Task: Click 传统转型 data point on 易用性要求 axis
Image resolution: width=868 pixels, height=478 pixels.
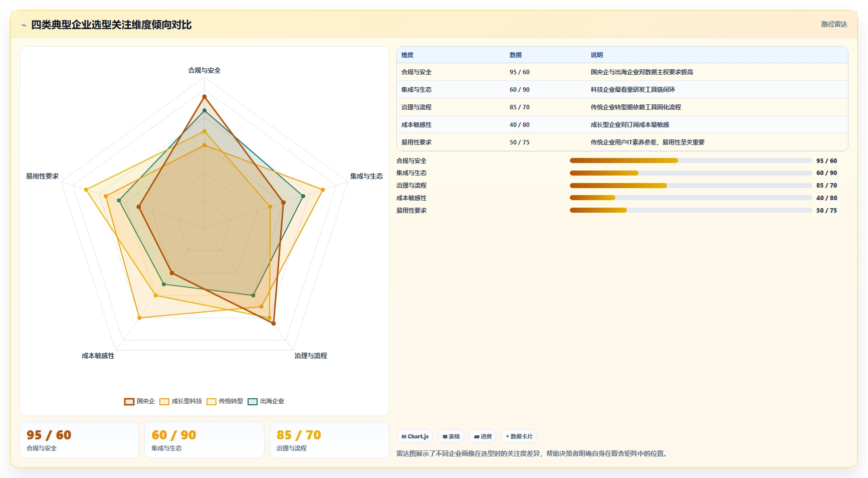Action: tap(86, 190)
